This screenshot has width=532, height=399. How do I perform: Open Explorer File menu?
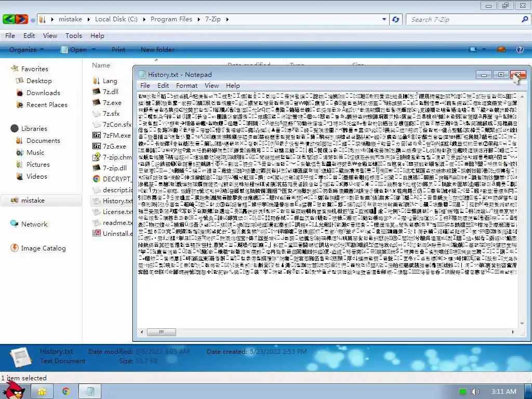pos(10,36)
